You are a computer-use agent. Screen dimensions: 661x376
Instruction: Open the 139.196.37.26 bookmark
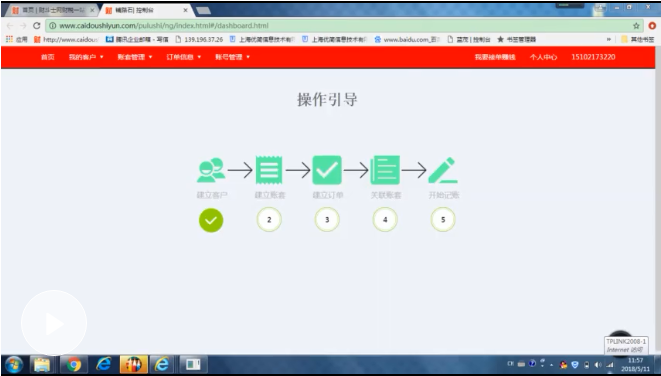coord(199,39)
